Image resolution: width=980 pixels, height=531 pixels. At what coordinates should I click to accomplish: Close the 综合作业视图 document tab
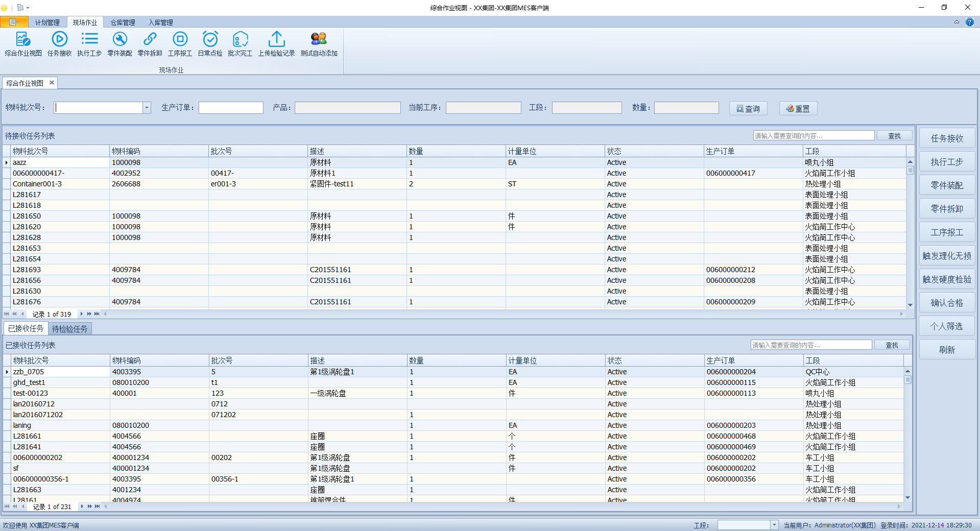click(x=52, y=83)
